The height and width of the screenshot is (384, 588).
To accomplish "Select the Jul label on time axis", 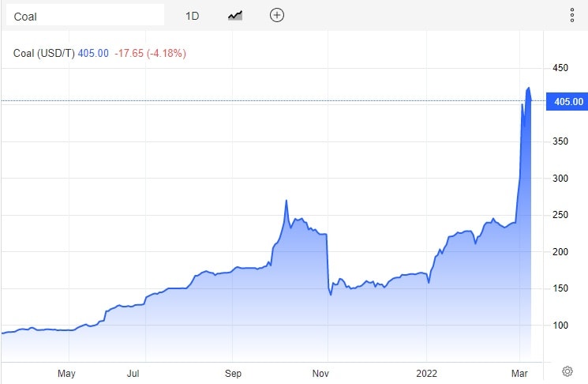I will pyautogui.click(x=134, y=371).
